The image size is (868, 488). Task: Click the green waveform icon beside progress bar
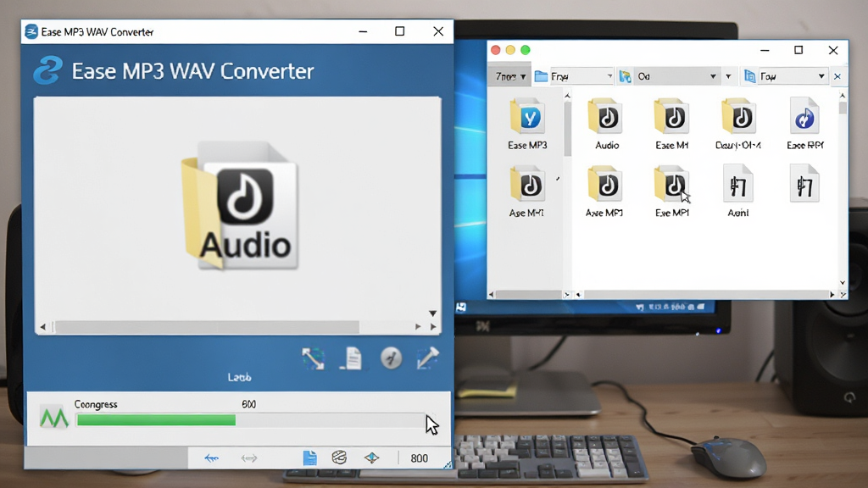(54, 418)
